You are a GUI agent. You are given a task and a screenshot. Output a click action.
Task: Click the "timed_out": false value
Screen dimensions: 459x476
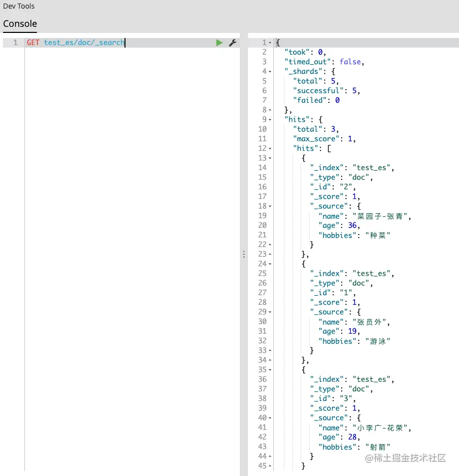pos(350,62)
